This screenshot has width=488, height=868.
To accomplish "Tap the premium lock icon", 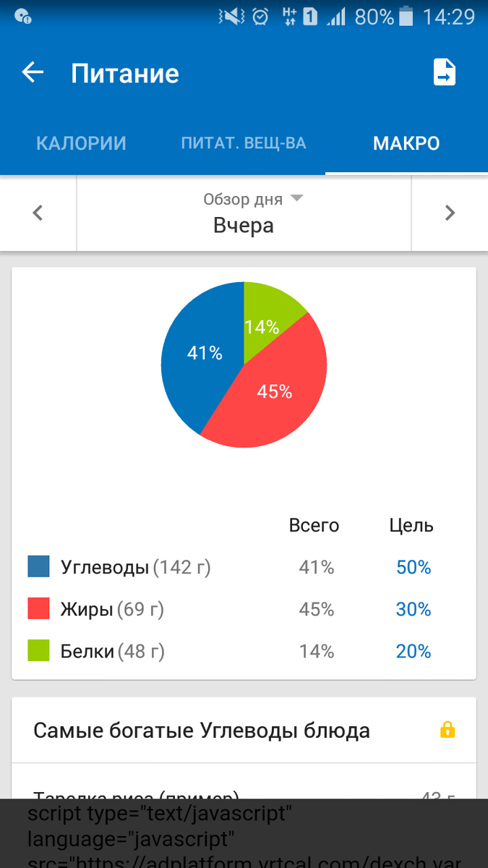I will [448, 730].
